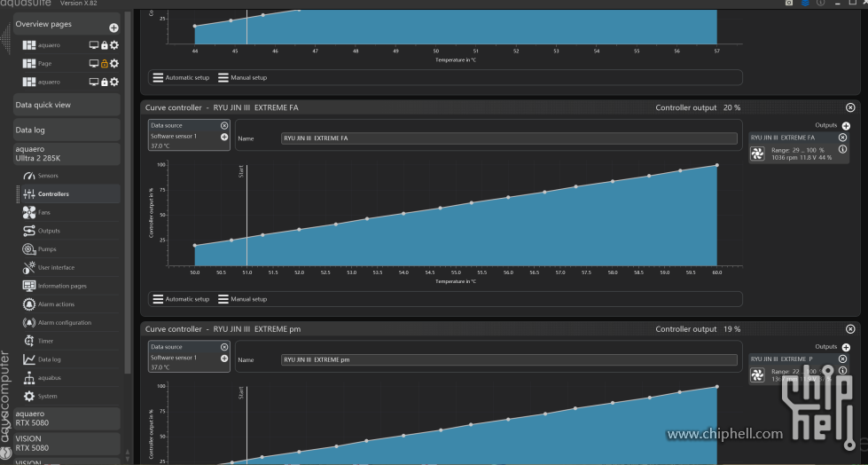Image resolution: width=868 pixels, height=465 pixels.
Task: Remove the RYU JIN III EXTREME pm curve controller
Action: tap(850, 328)
